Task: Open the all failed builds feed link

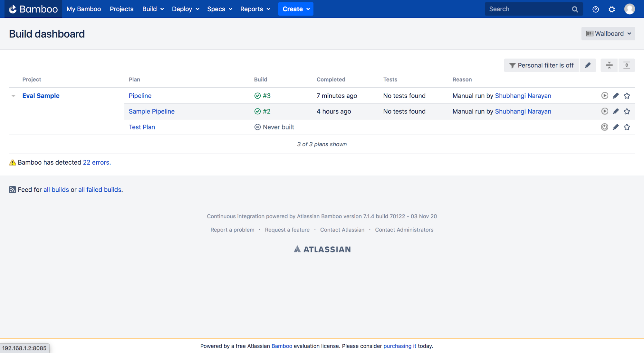Action: coord(100,190)
